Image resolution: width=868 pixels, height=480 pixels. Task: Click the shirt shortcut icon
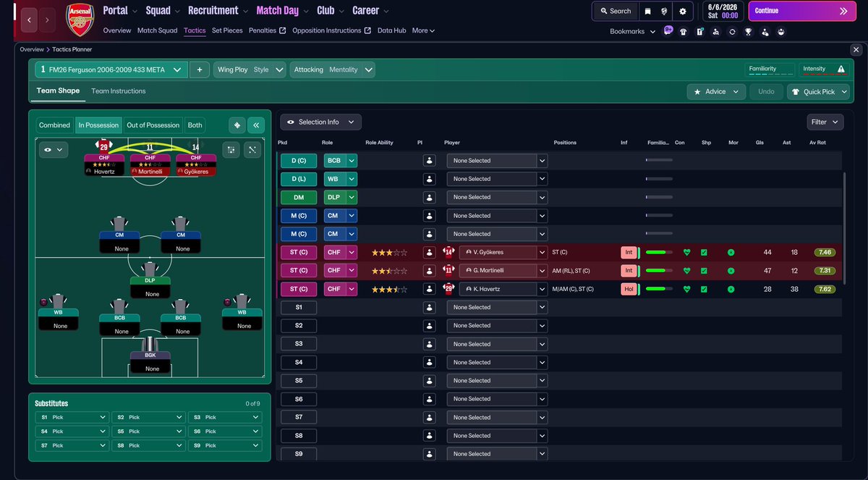point(683,32)
